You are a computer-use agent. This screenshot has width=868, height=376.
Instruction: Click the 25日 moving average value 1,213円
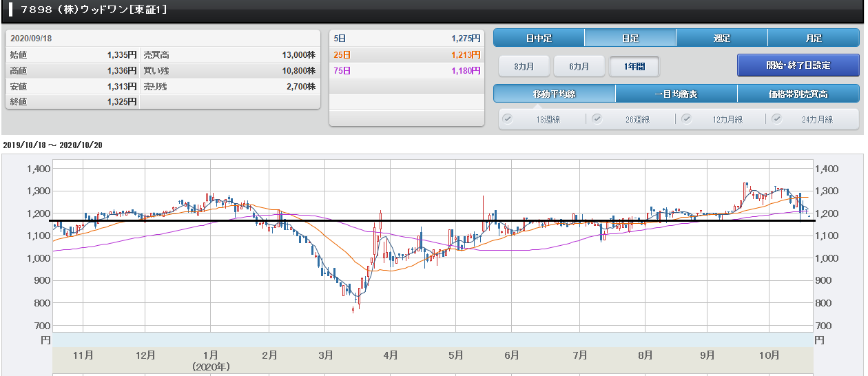pyautogui.click(x=466, y=54)
